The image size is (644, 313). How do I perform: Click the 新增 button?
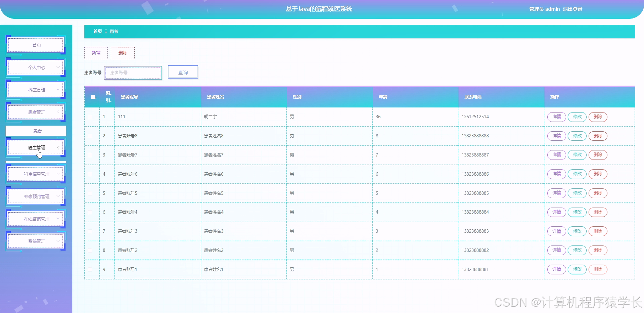click(x=96, y=53)
